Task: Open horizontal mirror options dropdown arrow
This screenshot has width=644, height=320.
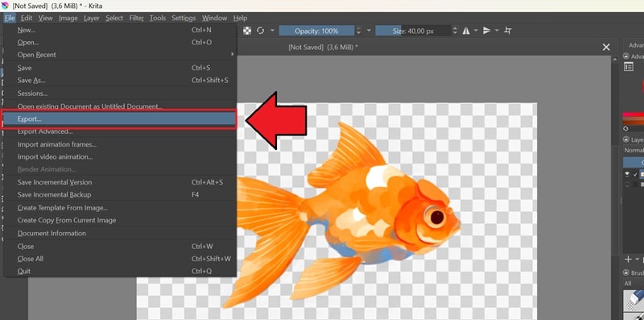Action: [476, 31]
